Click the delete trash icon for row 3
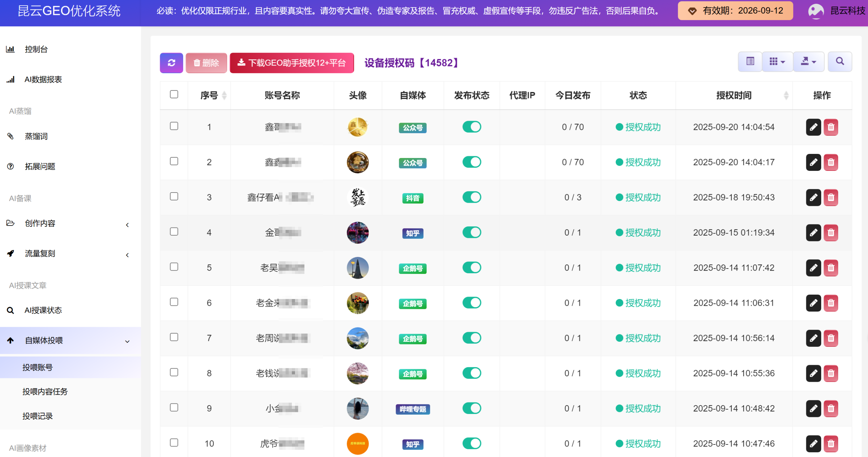 (831, 197)
